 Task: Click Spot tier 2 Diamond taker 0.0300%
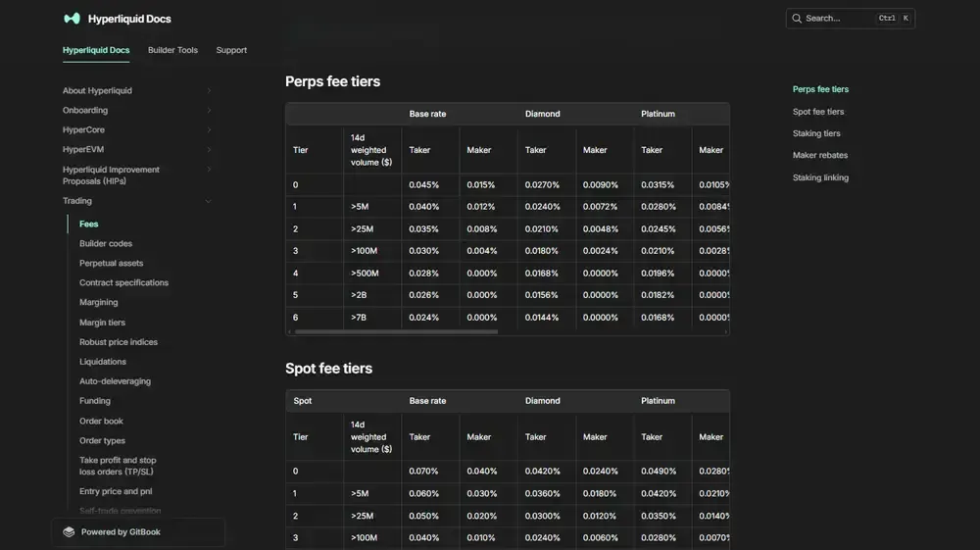point(543,517)
